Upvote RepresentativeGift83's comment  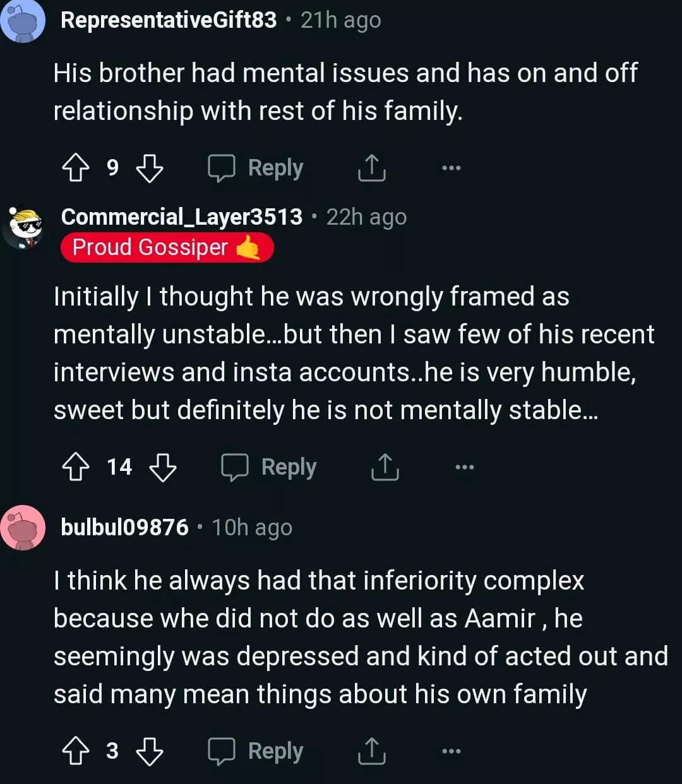(75, 168)
